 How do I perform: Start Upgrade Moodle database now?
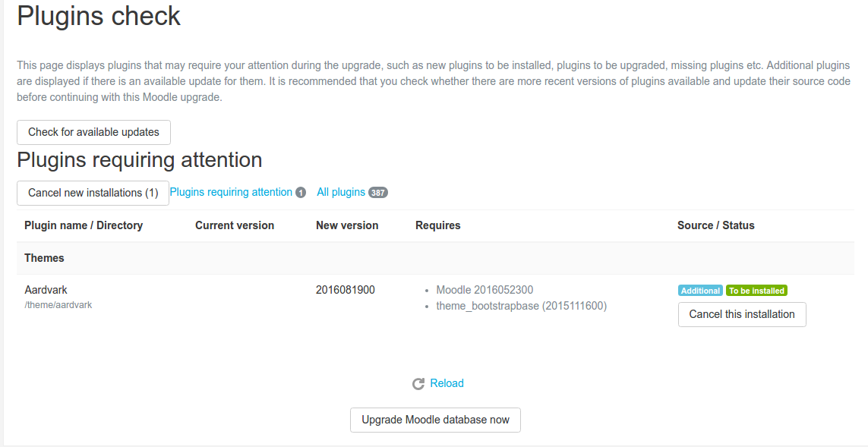pyautogui.click(x=435, y=420)
